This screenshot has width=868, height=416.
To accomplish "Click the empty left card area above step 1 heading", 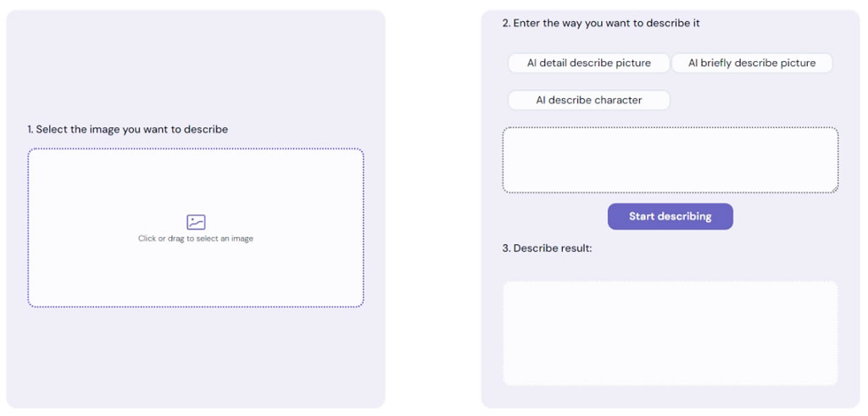I will (x=196, y=66).
